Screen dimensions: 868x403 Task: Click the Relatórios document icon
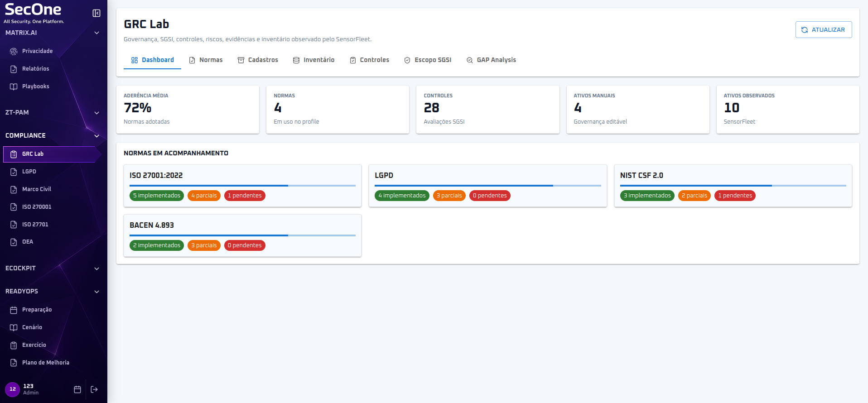[x=14, y=69]
